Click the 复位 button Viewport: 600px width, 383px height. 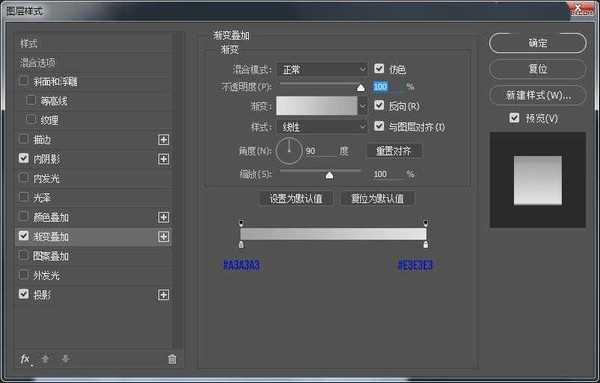coord(538,69)
